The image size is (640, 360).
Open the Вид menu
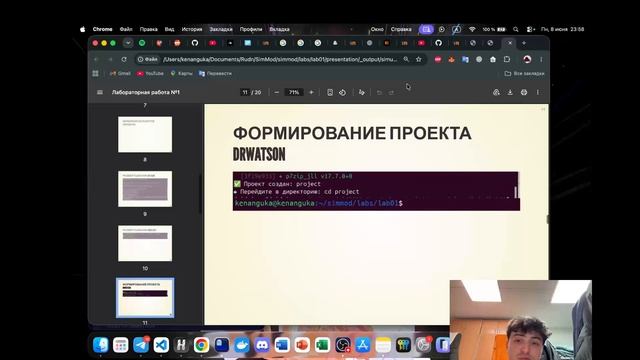click(x=169, y=29)
